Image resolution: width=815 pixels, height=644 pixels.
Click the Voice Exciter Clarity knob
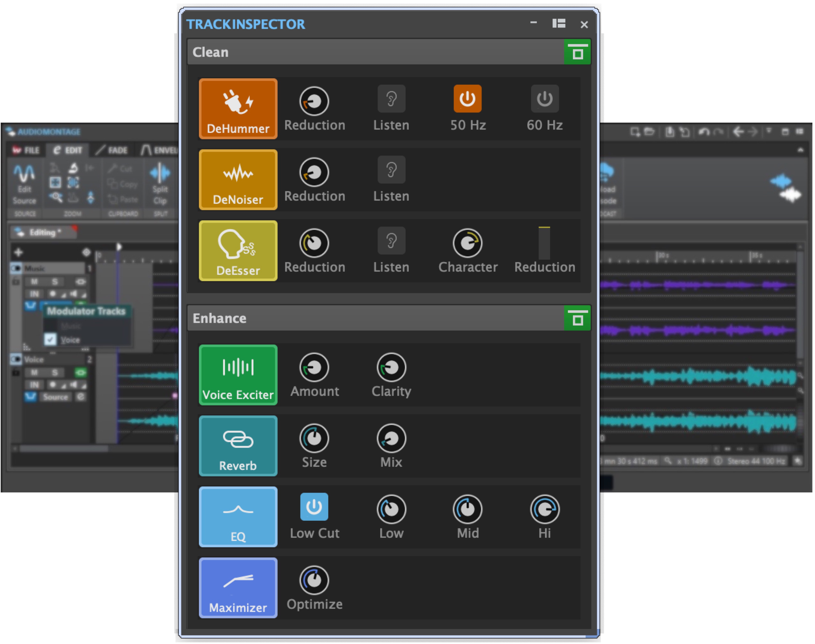pos(391,367)
